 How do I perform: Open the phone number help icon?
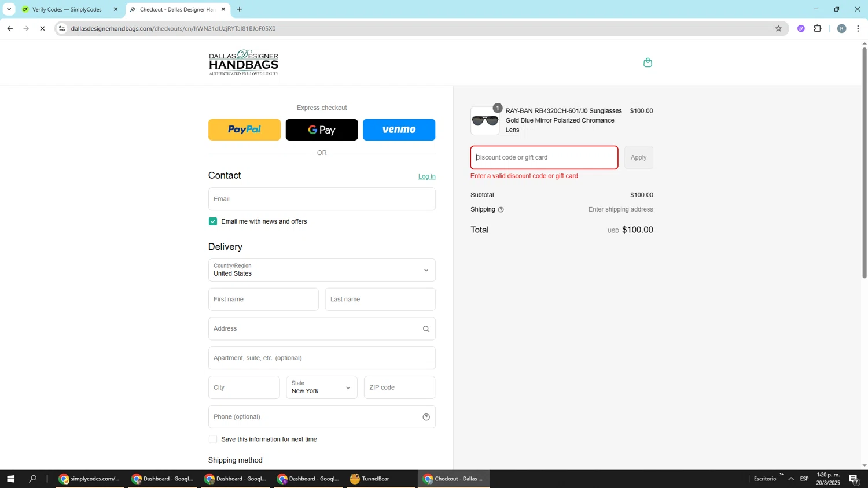coord(426,417)
